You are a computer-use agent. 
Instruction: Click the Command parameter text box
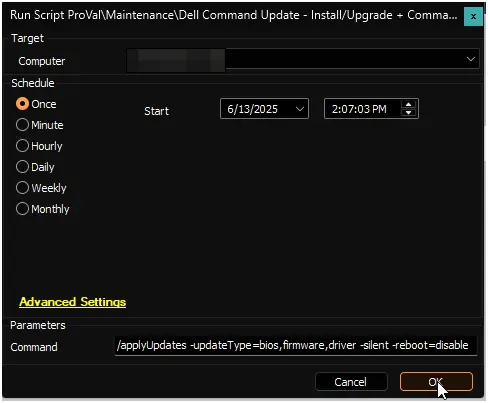296,346
